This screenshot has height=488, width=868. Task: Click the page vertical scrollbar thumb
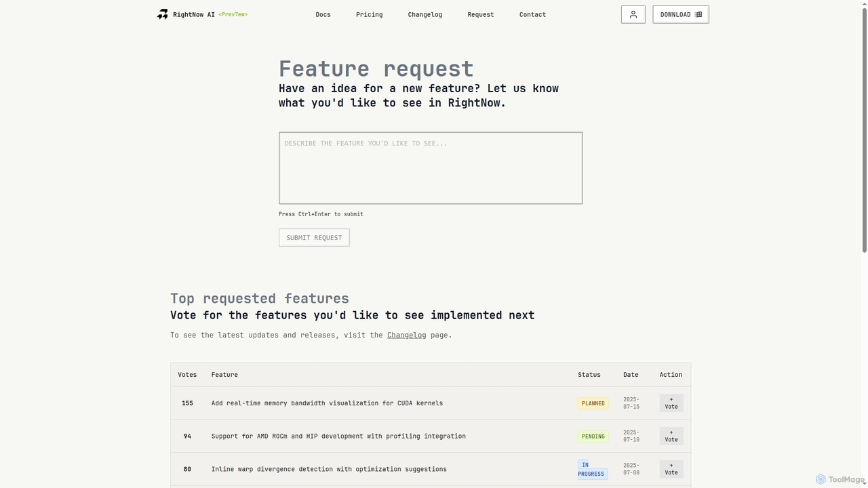click(x=865, y=129)
